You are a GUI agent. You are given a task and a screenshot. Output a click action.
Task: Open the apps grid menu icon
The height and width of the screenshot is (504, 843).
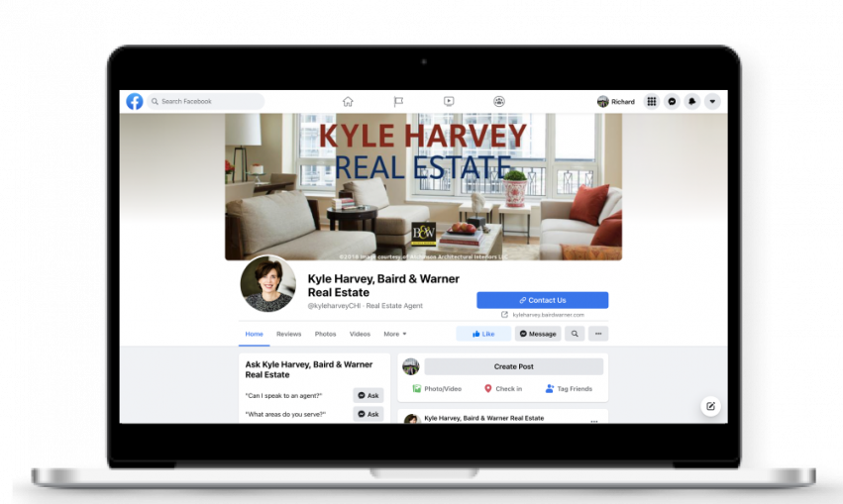point(652,101)
